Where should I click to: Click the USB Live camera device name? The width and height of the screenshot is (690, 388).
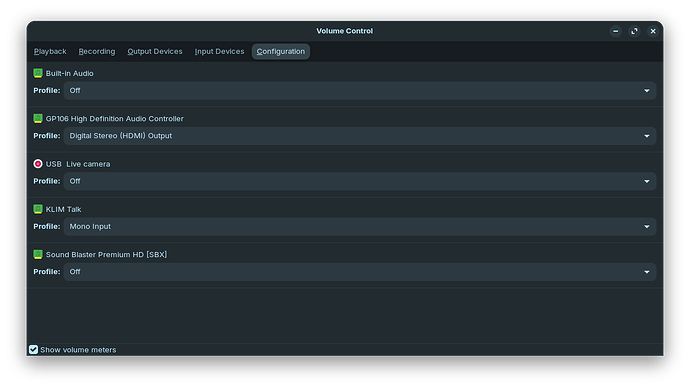point(78,164)
